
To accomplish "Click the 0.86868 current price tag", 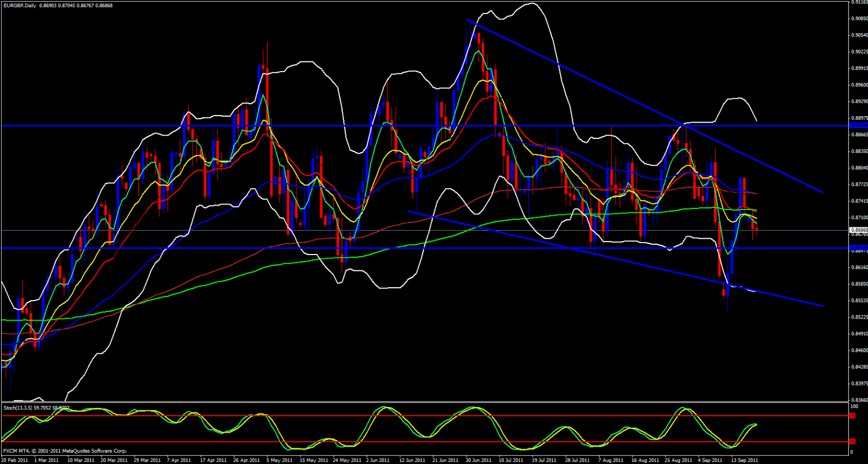I will (x=858, y=230).
